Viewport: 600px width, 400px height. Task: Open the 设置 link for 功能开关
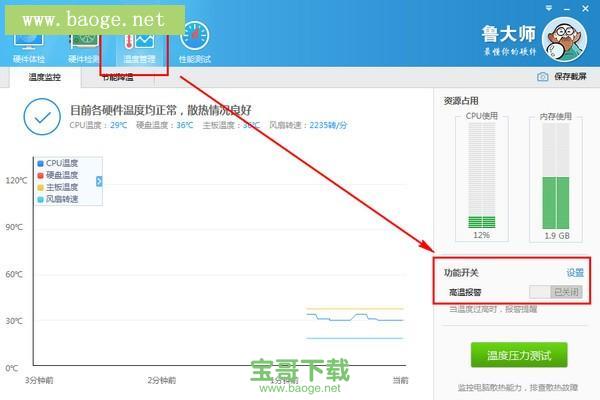tap(575, 273)
